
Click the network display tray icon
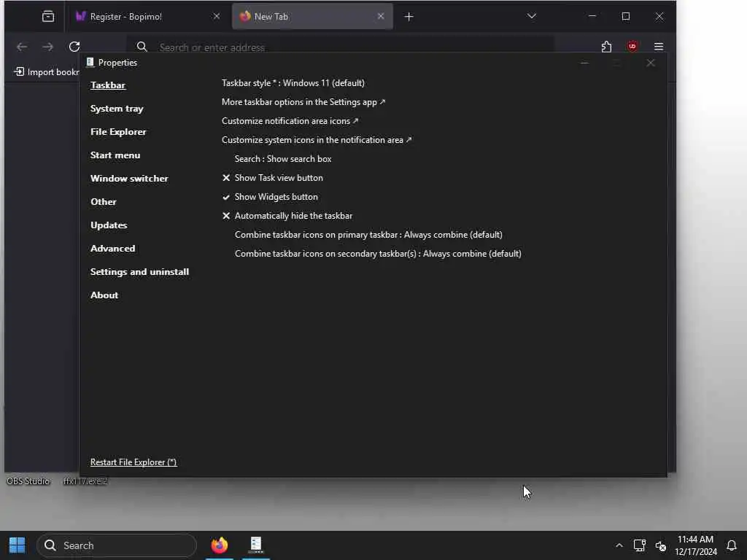click(639, 545)
